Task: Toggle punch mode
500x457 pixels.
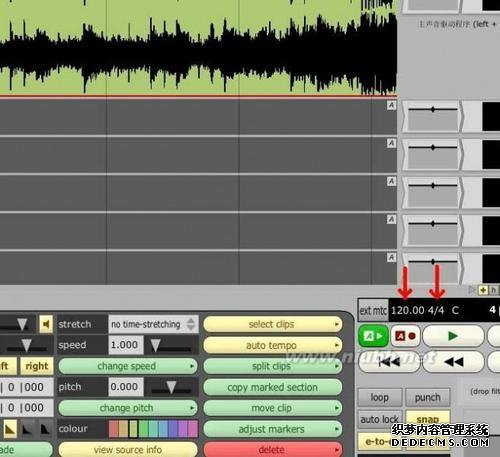Action: [x=427, y=397]
